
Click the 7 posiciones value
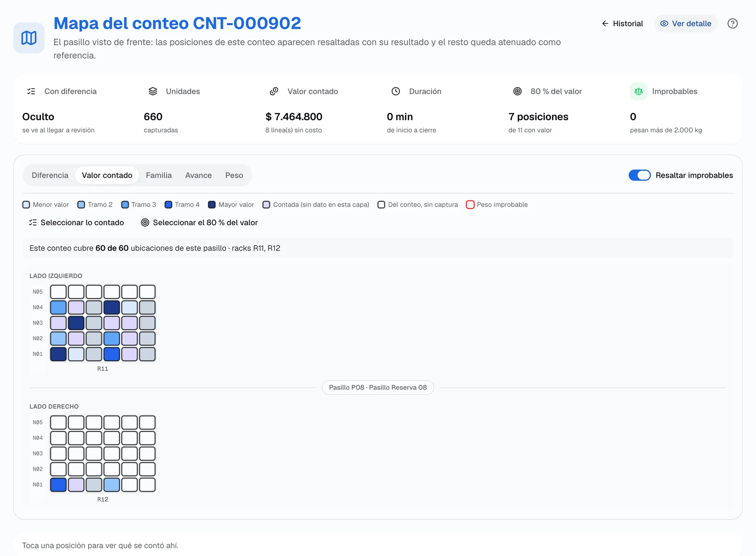point(538,116)
